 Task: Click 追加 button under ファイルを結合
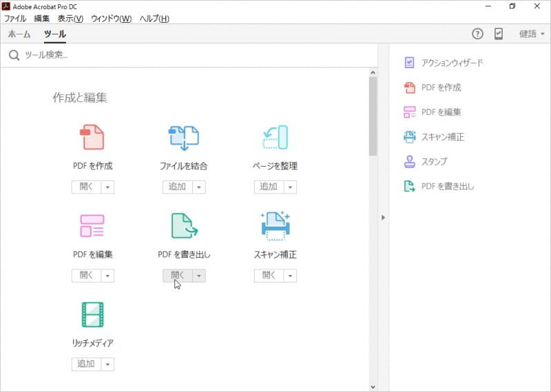pos(178,187)
